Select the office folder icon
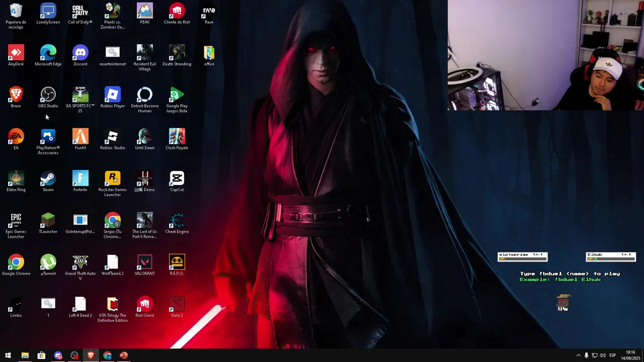Image resolution: width=644 pixels, height=362 pixels. point(209,56)
